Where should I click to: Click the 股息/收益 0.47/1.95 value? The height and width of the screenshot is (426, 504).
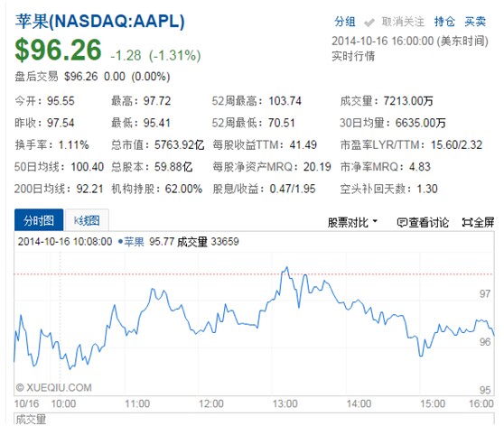293,189
